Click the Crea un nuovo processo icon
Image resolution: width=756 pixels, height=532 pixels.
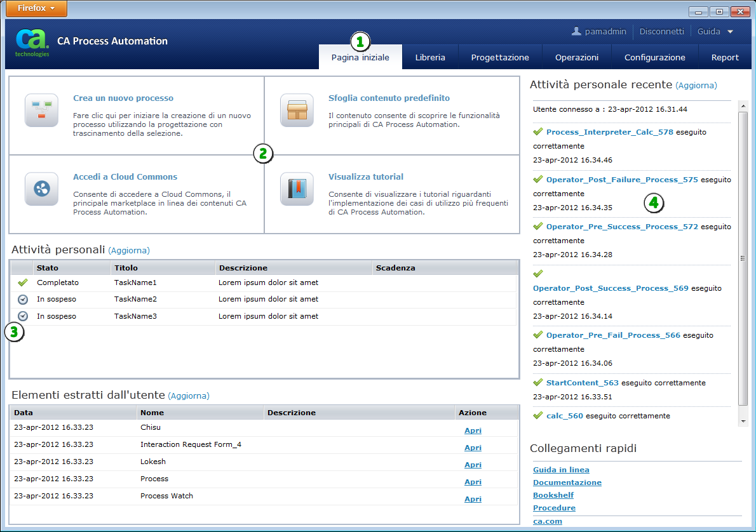click(x=41, y=110)
